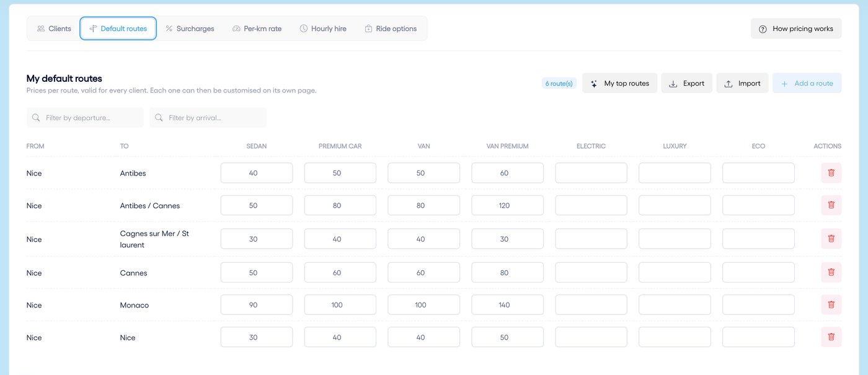
Task: Click the 6 route(s) badge
Action: click(559, 83)
